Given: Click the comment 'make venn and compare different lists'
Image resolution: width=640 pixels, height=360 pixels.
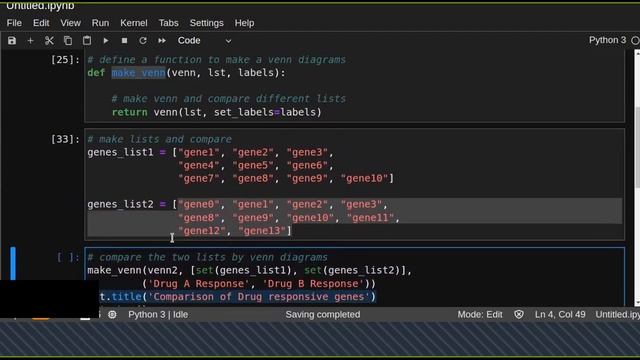Looking at the screenshot, I should point(229,99).
